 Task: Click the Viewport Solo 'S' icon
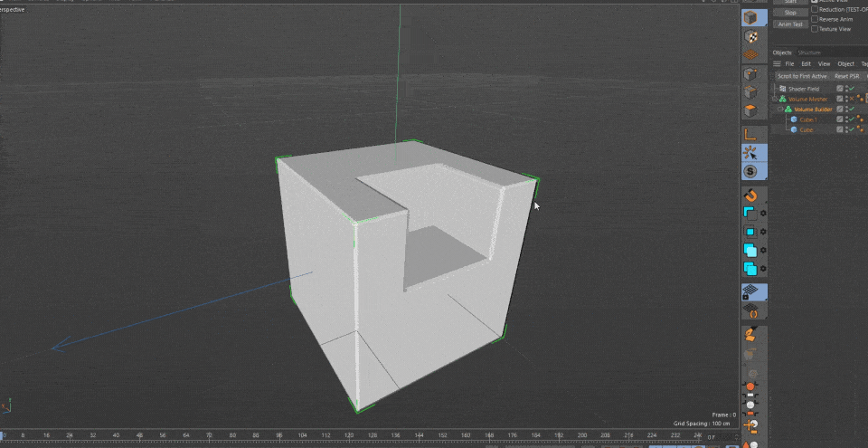coord(750,170)
